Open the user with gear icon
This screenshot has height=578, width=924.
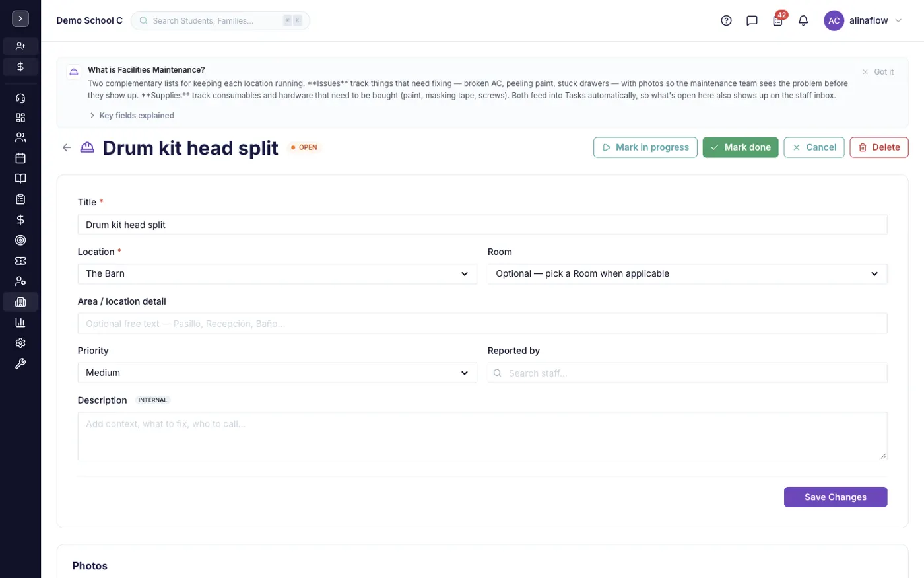click(x=20, y=281)
